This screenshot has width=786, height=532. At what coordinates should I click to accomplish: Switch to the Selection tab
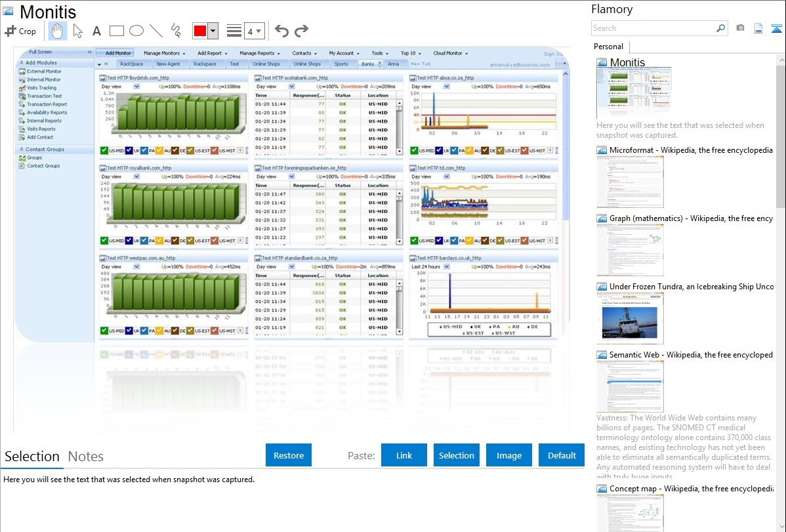[32, 457]
